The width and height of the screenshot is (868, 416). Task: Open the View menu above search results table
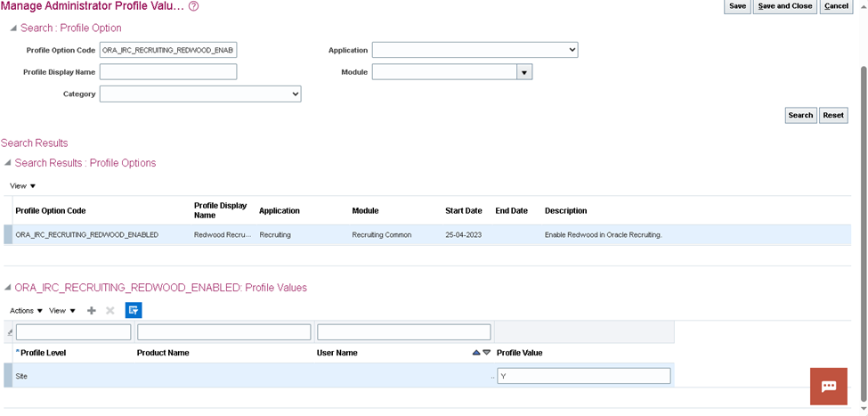click(22, 185)
